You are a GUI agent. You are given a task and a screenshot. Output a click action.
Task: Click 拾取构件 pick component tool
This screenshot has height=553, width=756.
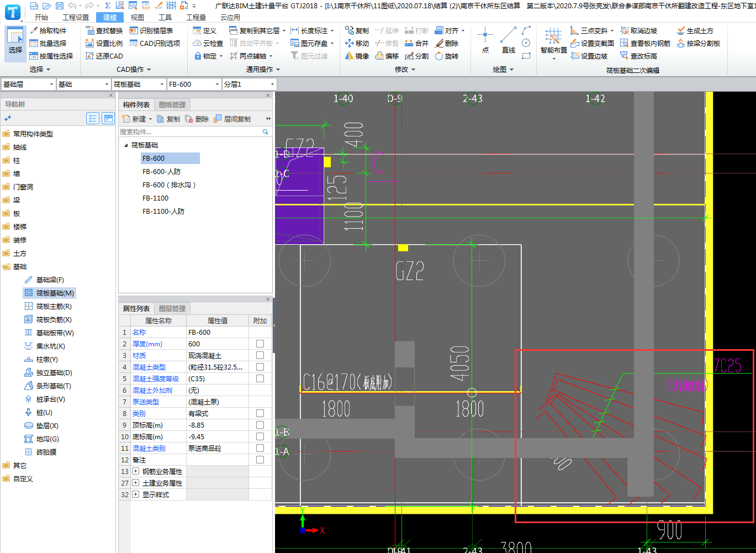point(49,30)
